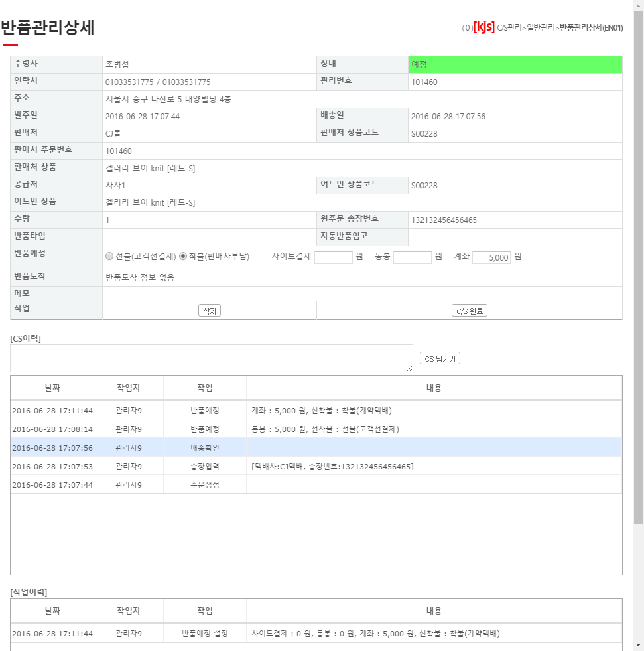Click the green 예정 status cell
Viewport: 644px width, 651px height.
click(x=515, y=64)
